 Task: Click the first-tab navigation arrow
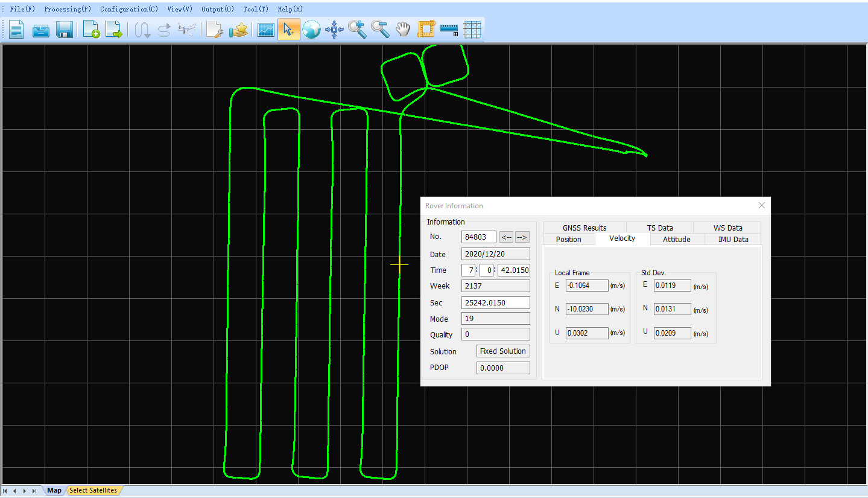click(x=6, y=491)
